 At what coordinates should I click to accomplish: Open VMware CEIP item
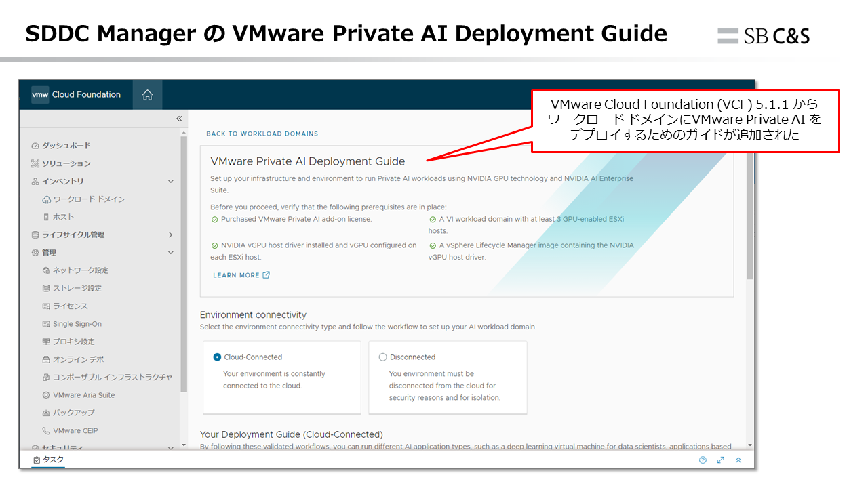pos(76,430)
